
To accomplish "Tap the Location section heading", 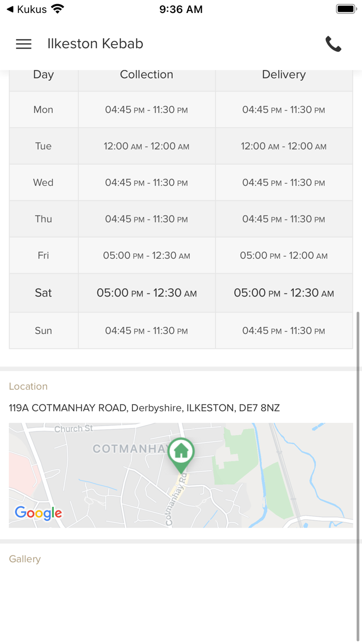I will pyautogui.click(x=28, y=386).
